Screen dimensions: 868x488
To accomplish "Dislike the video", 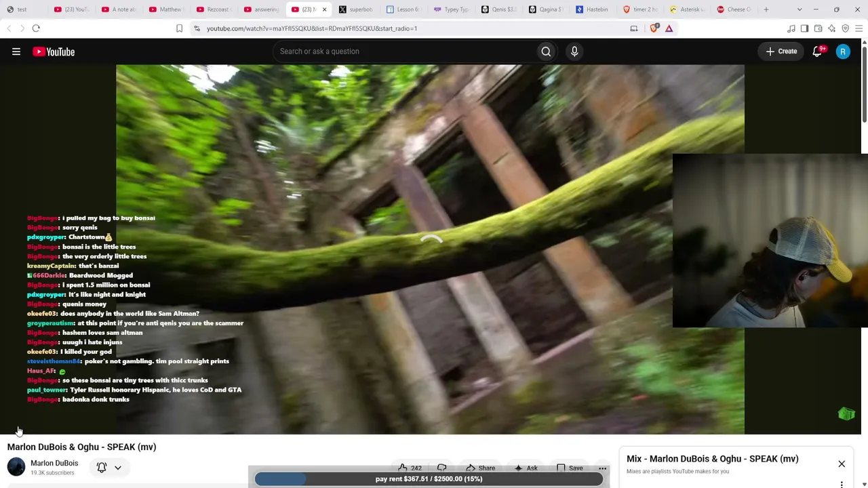I will point(442,468).
